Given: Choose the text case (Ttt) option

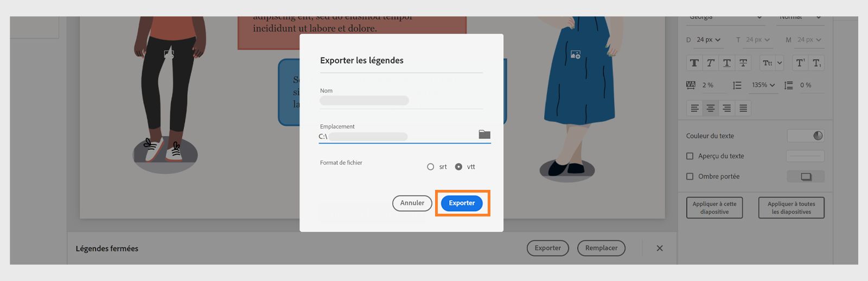Looking at the screenshot, I should (x=767, y=63).
